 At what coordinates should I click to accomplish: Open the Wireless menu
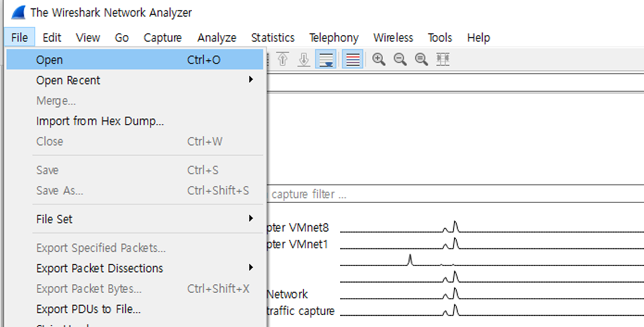click(x=393, y=38)
